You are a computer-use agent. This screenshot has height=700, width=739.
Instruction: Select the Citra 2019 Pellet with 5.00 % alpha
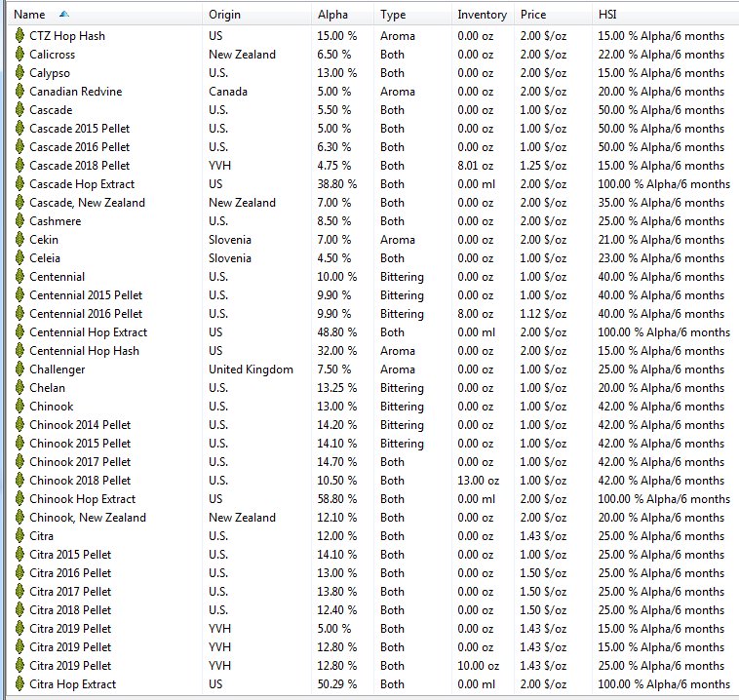click(372, 629)
